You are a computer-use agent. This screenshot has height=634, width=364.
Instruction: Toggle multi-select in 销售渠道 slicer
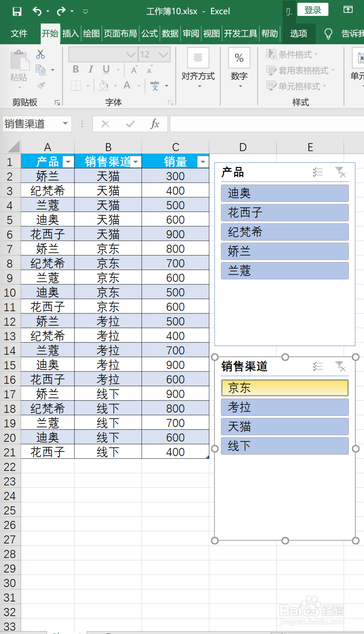coord(318,366)
